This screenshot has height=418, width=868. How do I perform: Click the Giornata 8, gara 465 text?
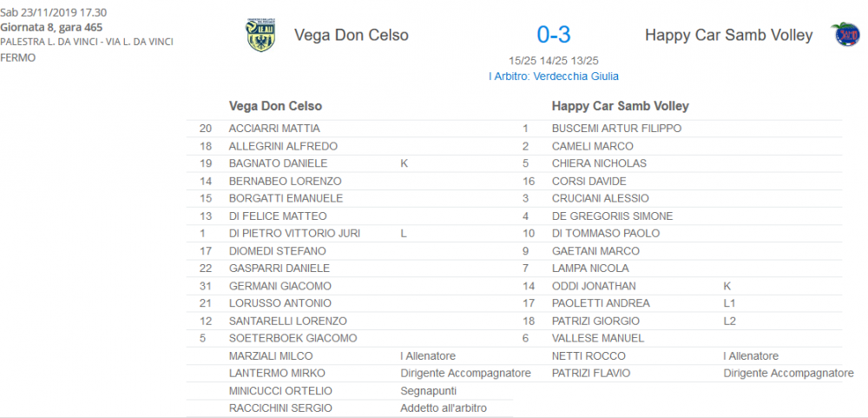[x=51, y=27]
